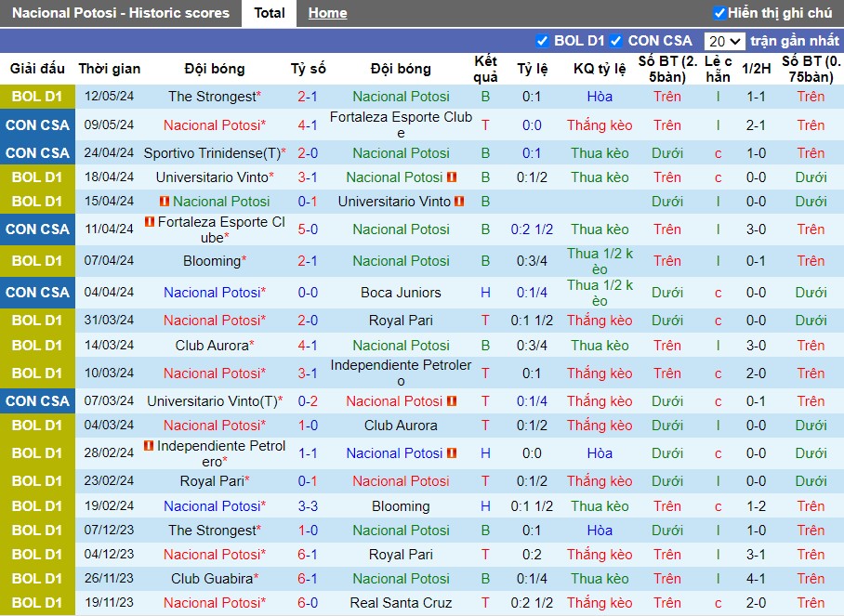Click the Nacional Potosi - Historic scores title

click(x=121, y=13)
